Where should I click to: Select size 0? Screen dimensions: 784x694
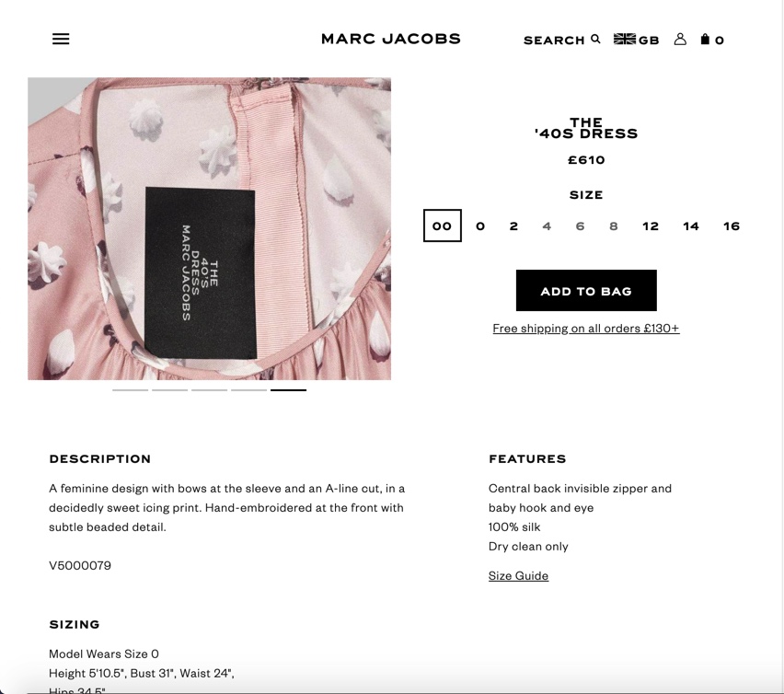[480, 226]
